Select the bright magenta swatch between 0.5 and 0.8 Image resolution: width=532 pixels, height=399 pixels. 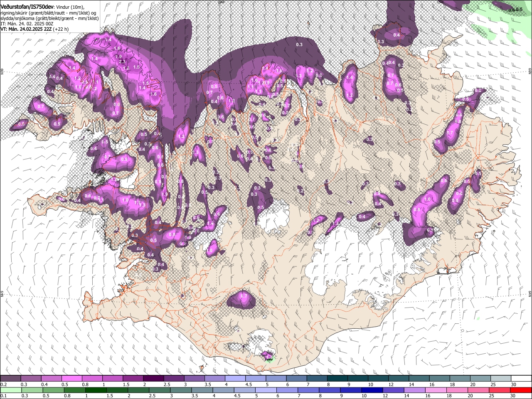tap(72, 378)
